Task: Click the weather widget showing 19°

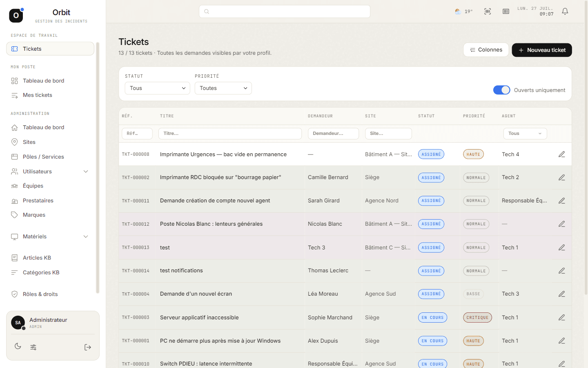Action: [464, 11]
